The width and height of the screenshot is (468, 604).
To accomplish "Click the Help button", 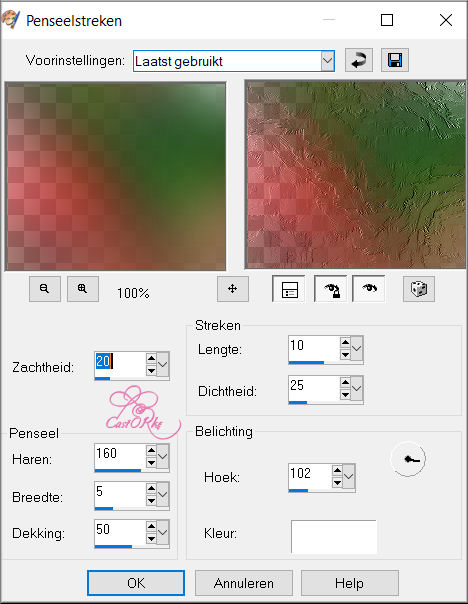I will (349, 583).
